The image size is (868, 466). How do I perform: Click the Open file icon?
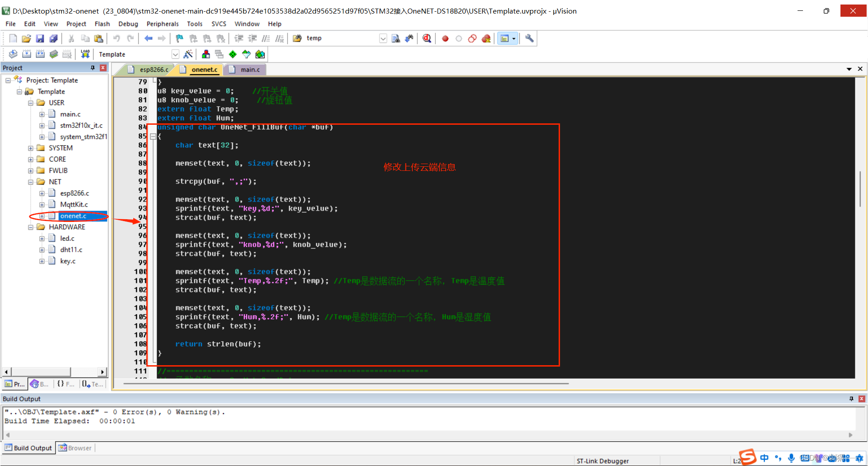click(26, 38)
